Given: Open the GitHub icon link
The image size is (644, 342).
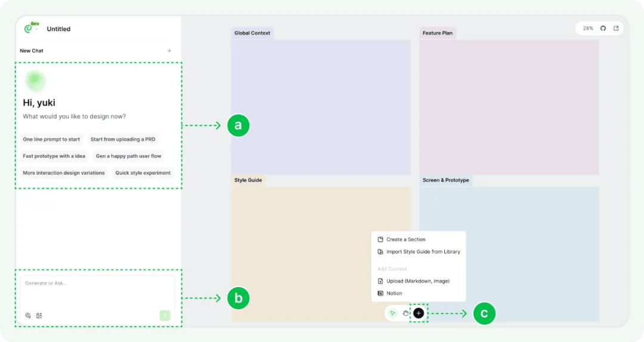Looking at the screenshot, I should tap(603, 29).
